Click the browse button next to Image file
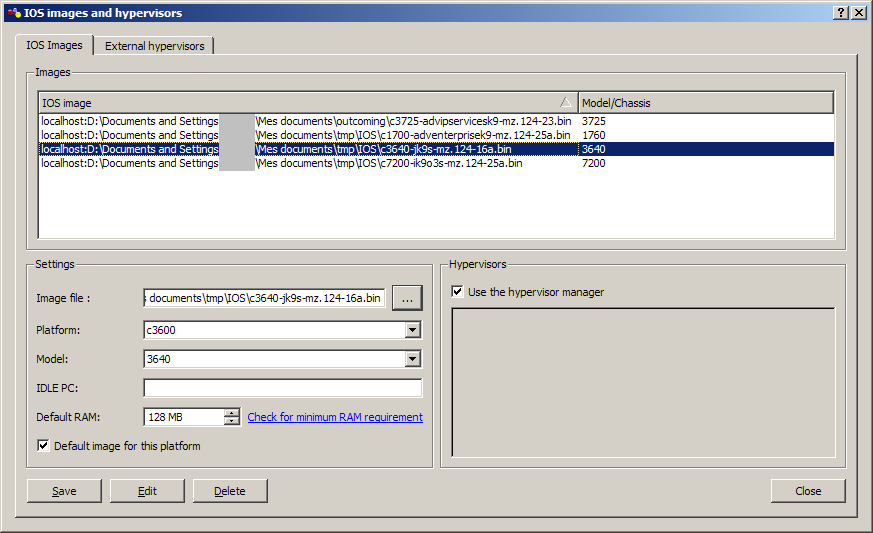Screen dimensions: 873x533 point(406,298)
